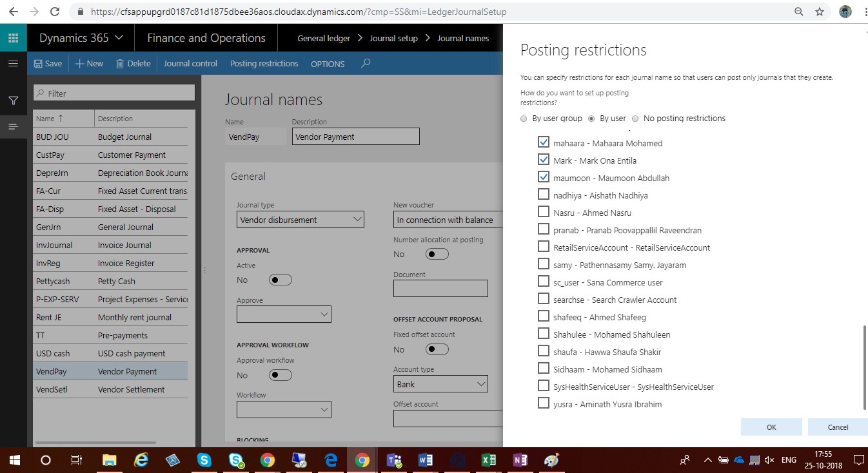The width and height of the screenshot is (868, 473).
Task: Click New in the action bar
Action: pyautogui.click(x=89, y=63)
